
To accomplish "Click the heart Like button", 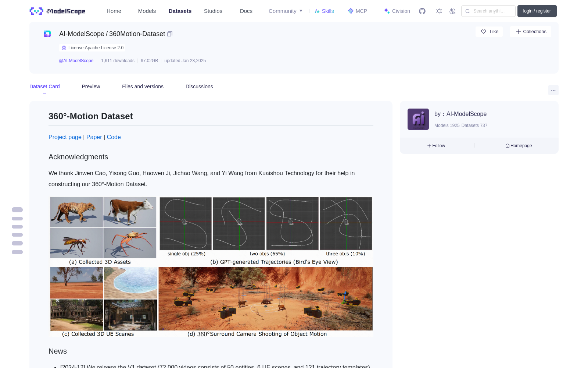I will point(489,32).
